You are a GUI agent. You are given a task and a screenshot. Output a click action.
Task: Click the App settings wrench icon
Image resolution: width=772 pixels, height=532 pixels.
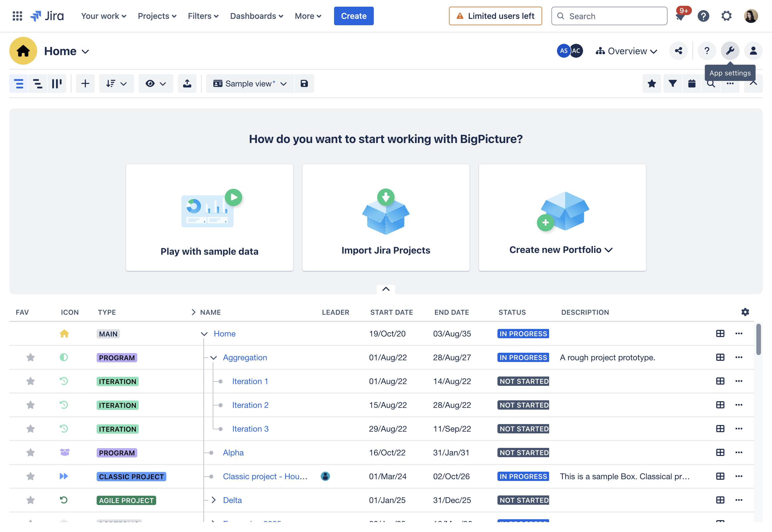click(x=730, y=51)
